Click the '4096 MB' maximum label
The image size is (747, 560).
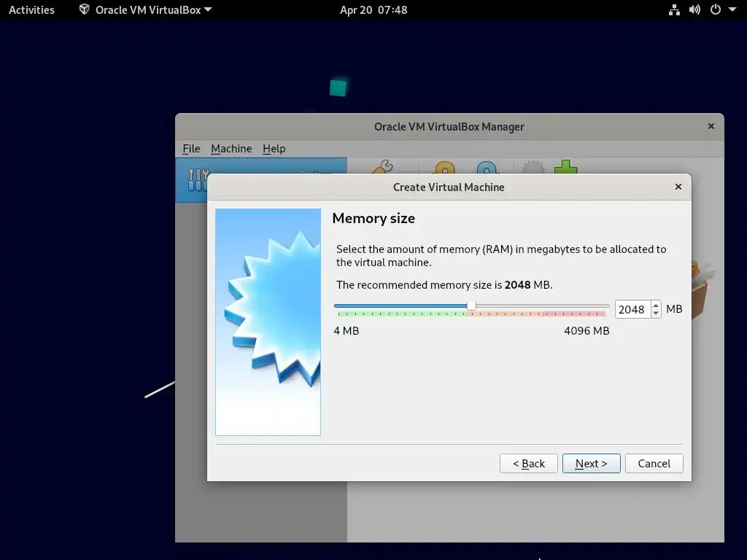(587, 330)
